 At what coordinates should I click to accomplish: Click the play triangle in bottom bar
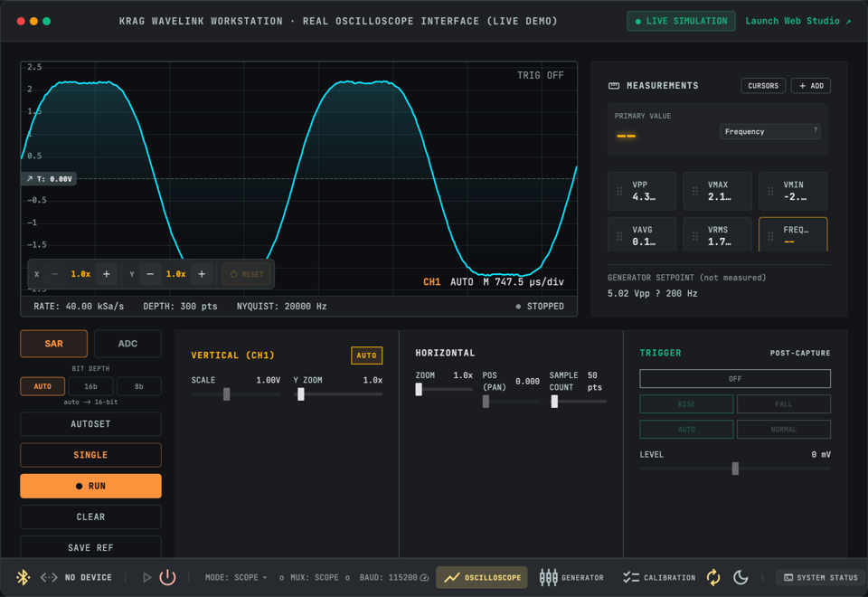click(x=146, y=577)
